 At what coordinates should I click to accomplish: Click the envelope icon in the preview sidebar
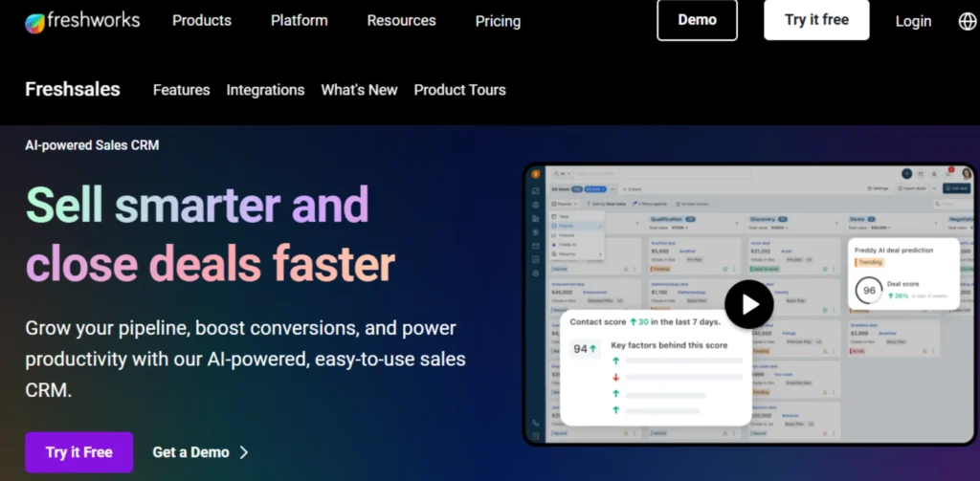pos(536,246)
